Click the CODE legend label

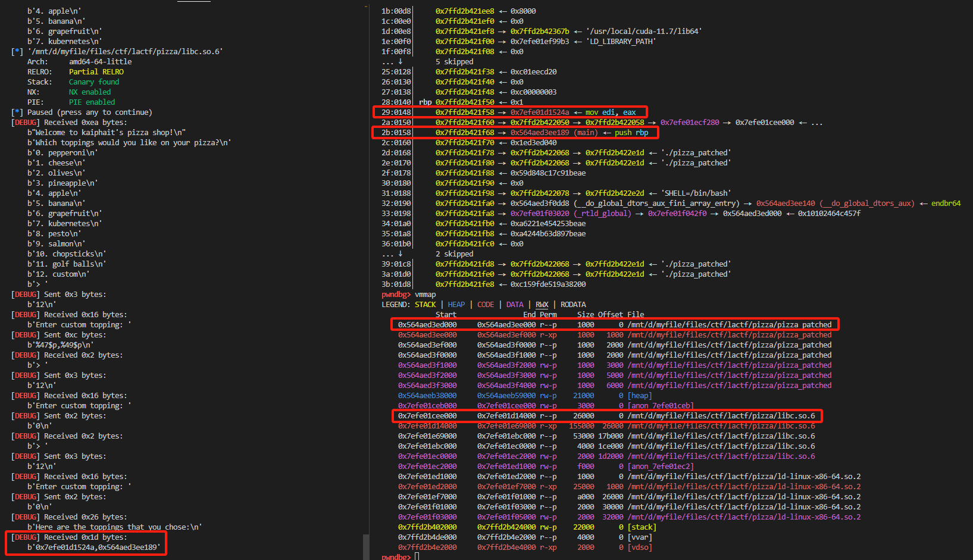click(486, 305)
